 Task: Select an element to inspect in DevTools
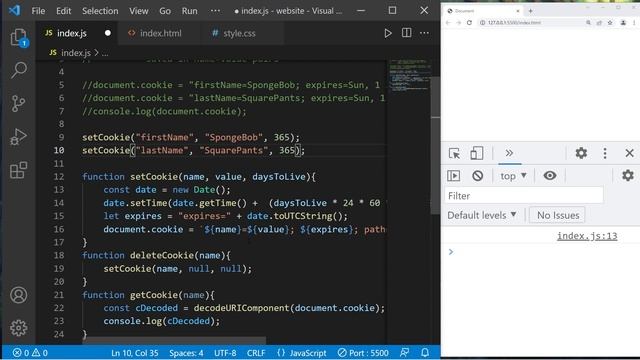point(454,153)
